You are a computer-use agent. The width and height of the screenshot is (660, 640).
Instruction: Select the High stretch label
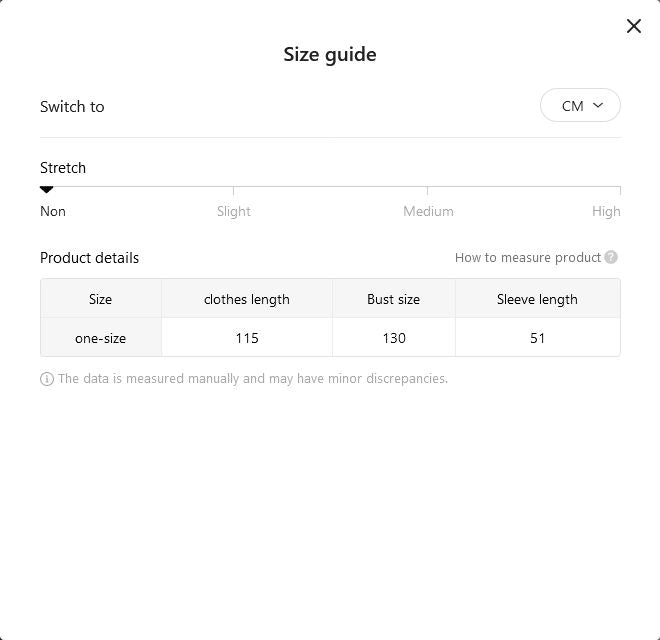point(606,211)
